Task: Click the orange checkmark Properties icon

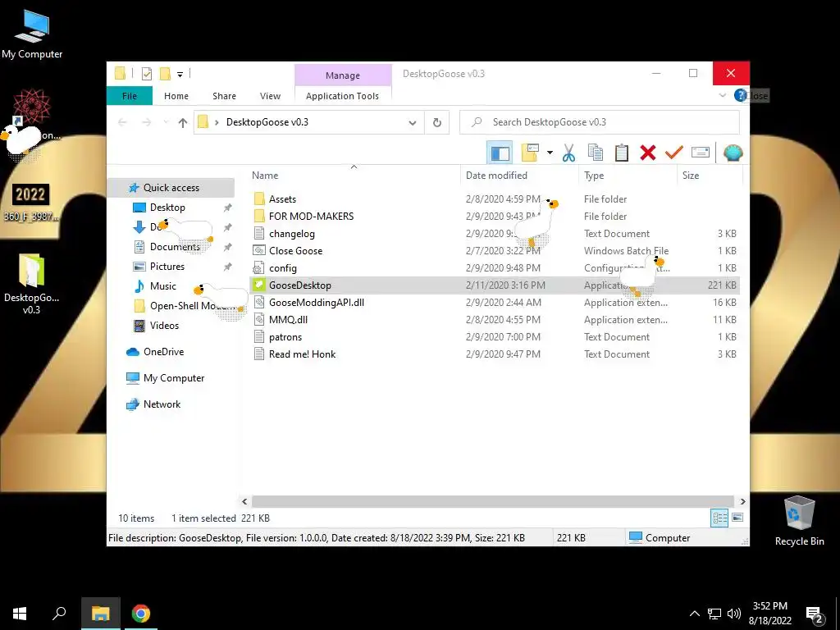Action: [674, 153]
